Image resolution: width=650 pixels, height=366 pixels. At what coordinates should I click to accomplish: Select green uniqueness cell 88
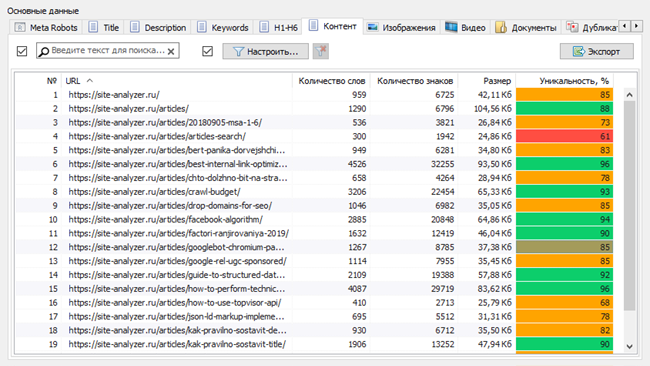565,109
